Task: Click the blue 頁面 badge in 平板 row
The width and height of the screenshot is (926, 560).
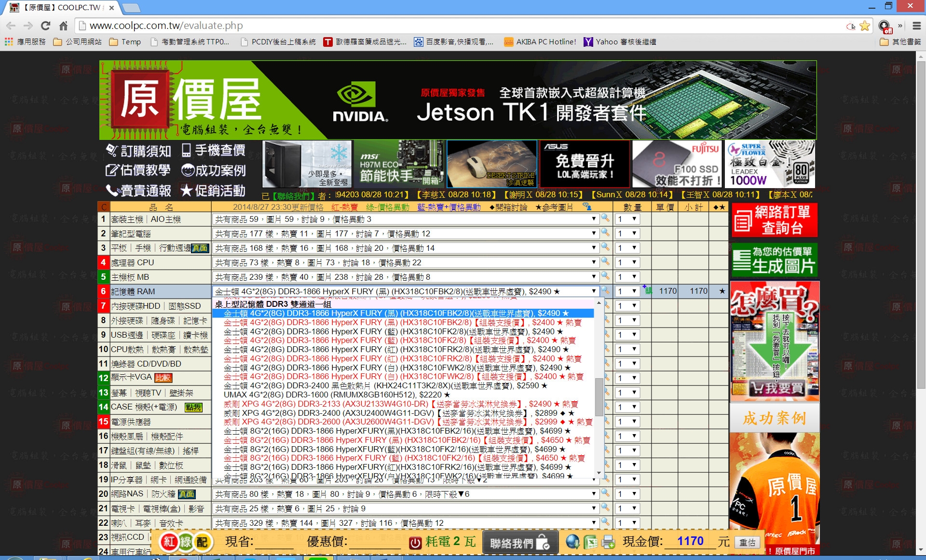Action: [200, 248]
